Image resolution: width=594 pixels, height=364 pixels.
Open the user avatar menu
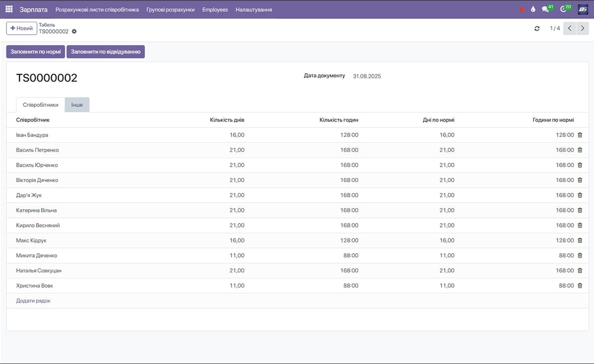click(583, 9)
